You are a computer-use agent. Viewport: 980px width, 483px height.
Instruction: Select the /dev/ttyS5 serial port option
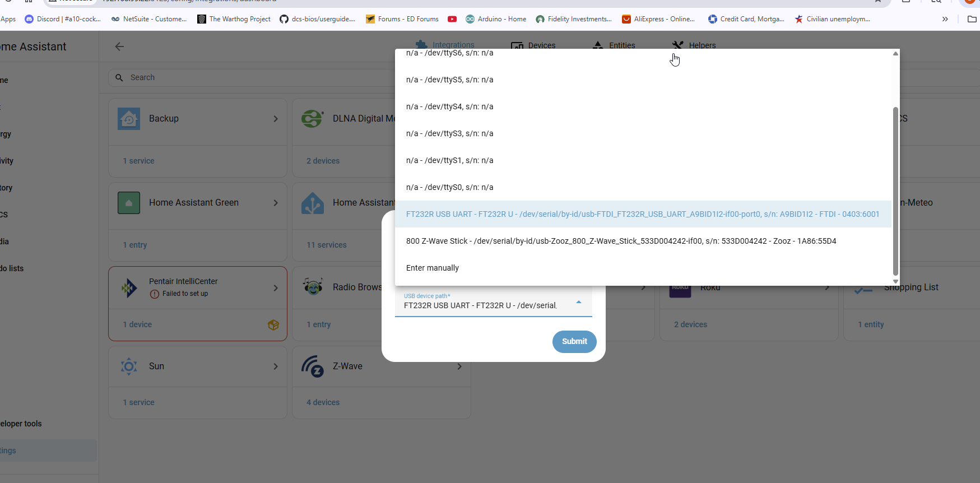[643, 80]
